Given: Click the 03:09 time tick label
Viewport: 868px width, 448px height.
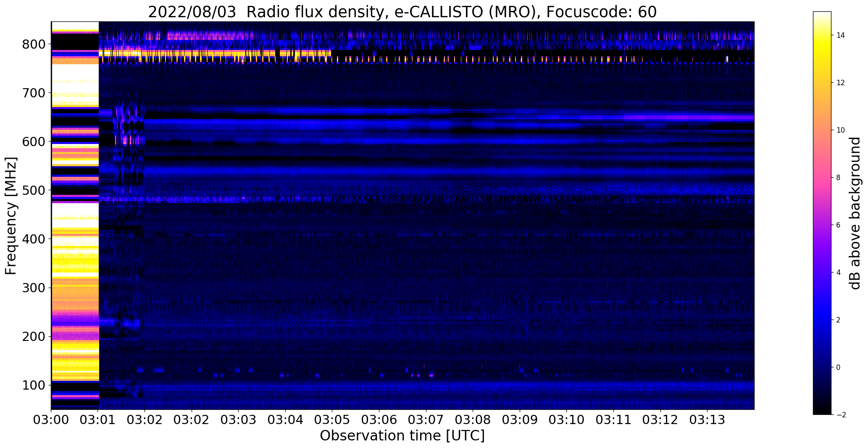Looking at the screenshot, I should coord(520,420).
